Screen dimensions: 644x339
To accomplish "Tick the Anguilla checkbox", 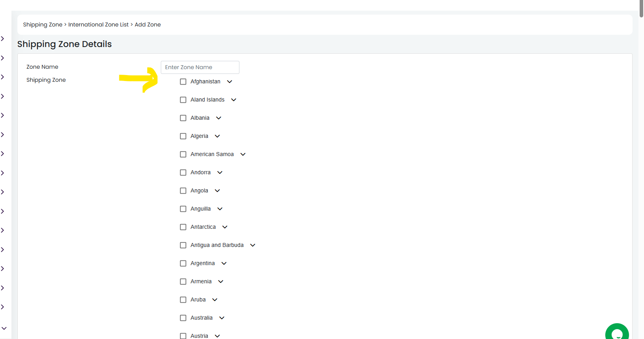I will pos(183,209).
